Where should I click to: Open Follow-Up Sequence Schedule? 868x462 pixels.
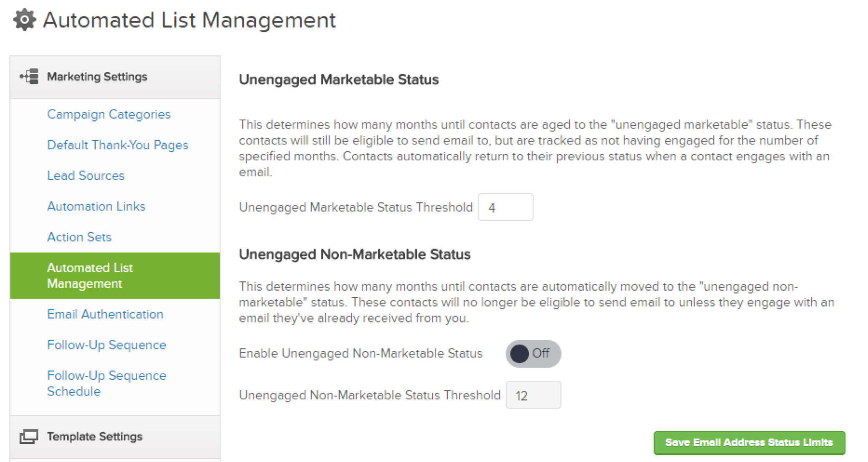(106, 383)
